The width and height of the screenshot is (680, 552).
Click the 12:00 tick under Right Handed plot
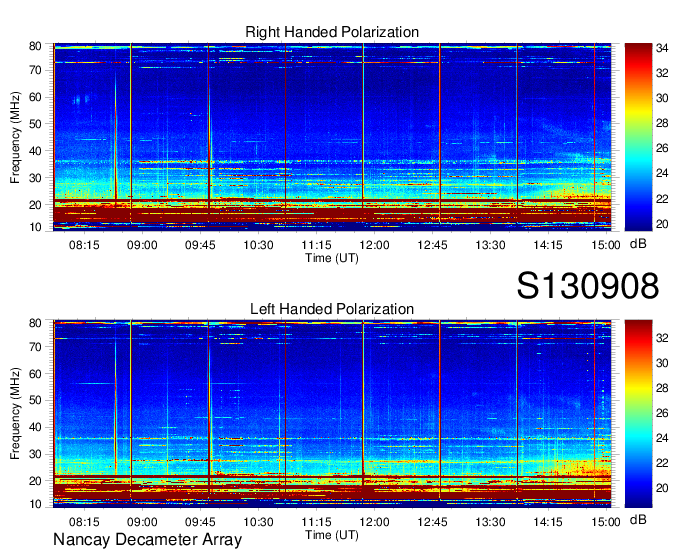click(375, 245)
